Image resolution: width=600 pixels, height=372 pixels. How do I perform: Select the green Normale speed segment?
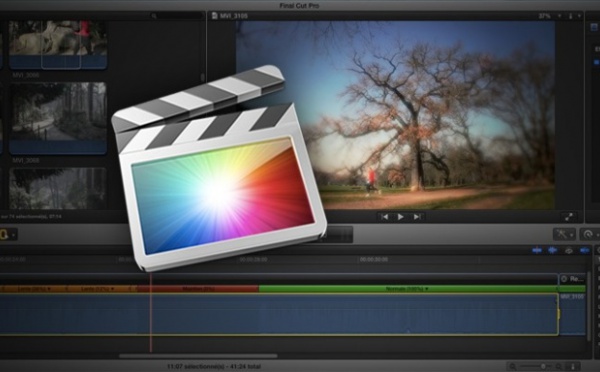click(408, 289)
